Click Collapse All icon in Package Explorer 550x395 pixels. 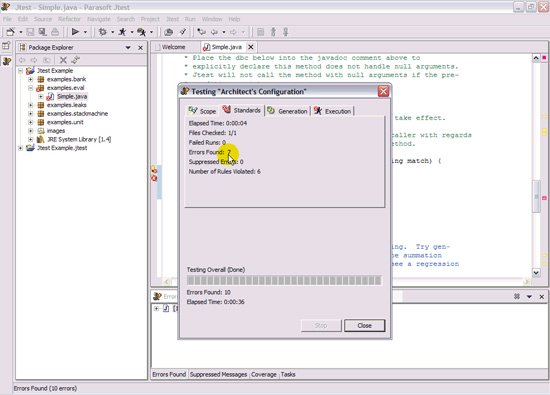point(63,60)
